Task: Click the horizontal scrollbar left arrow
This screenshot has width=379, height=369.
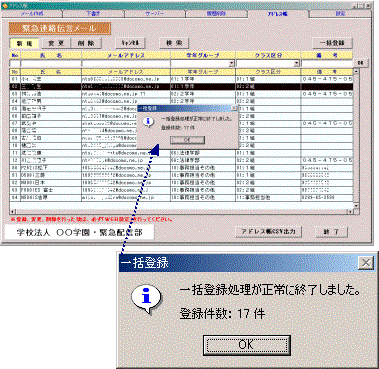Action: click(x=12, y=211)
